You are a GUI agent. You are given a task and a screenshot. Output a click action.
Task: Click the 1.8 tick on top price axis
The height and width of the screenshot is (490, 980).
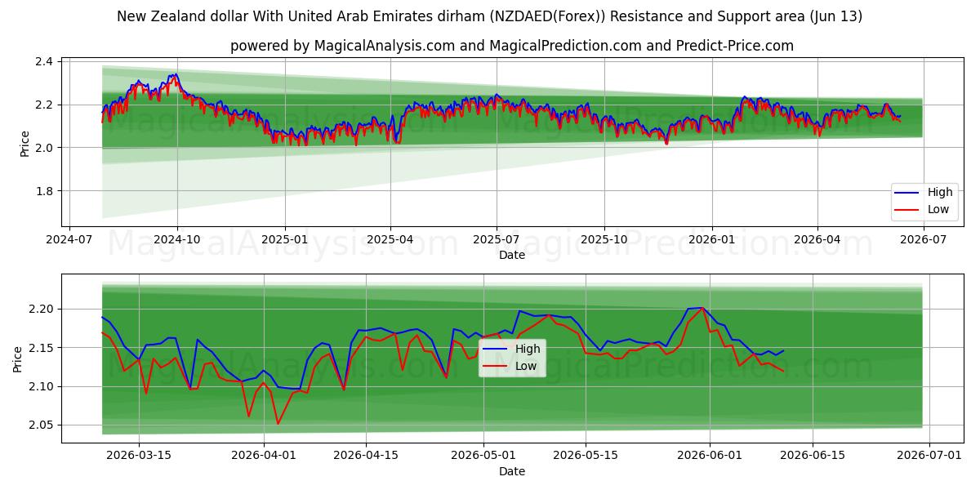coord(45,191)
